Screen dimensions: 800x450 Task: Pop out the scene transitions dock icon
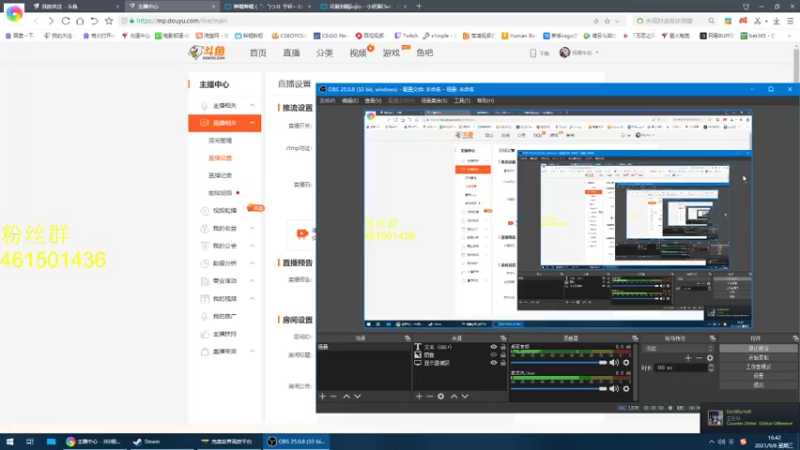[x=712, y=338]
